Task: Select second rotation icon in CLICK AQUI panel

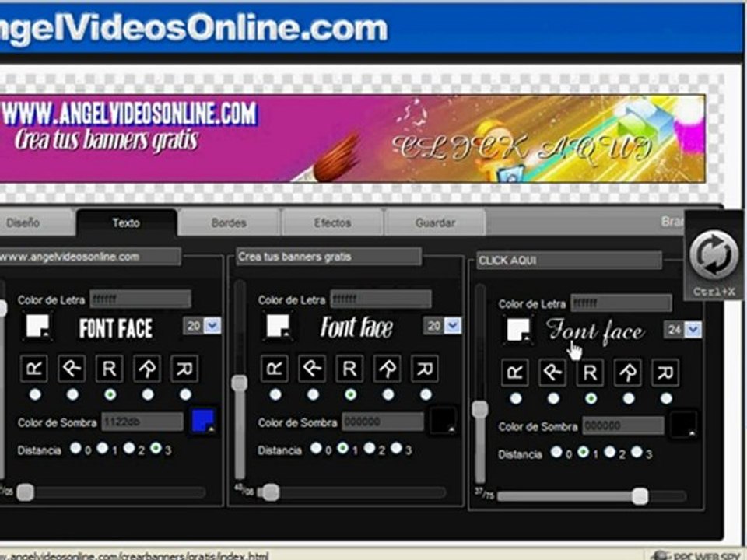Action: (553, 372)
